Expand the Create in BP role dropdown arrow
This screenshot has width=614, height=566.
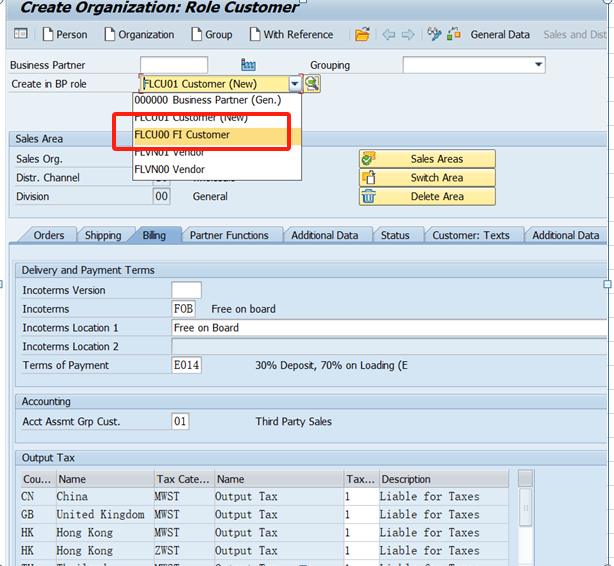pos(295,84)
